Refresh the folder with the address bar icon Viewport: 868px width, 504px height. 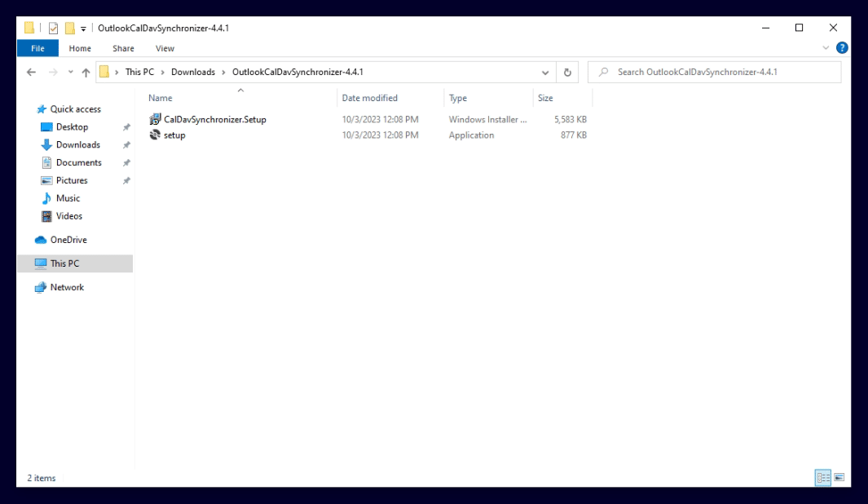pos(567,72)
